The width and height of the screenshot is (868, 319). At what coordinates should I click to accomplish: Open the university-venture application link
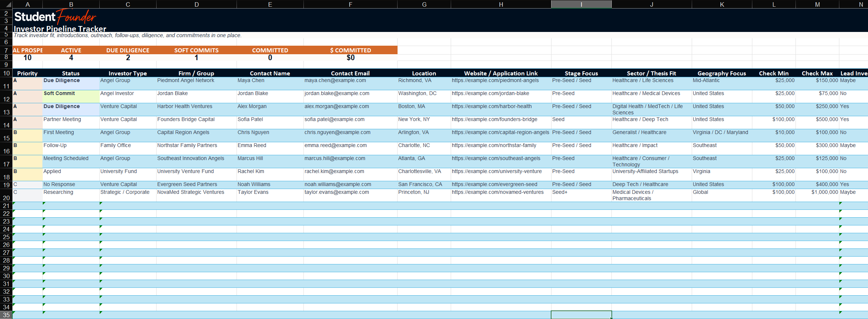[497, 172]
